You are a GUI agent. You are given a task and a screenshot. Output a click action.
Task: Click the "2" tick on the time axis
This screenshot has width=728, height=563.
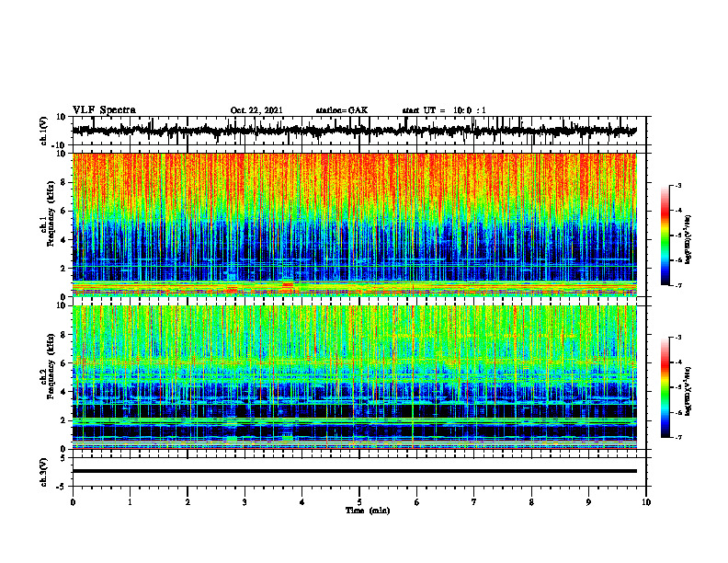(x=188, y=502)
